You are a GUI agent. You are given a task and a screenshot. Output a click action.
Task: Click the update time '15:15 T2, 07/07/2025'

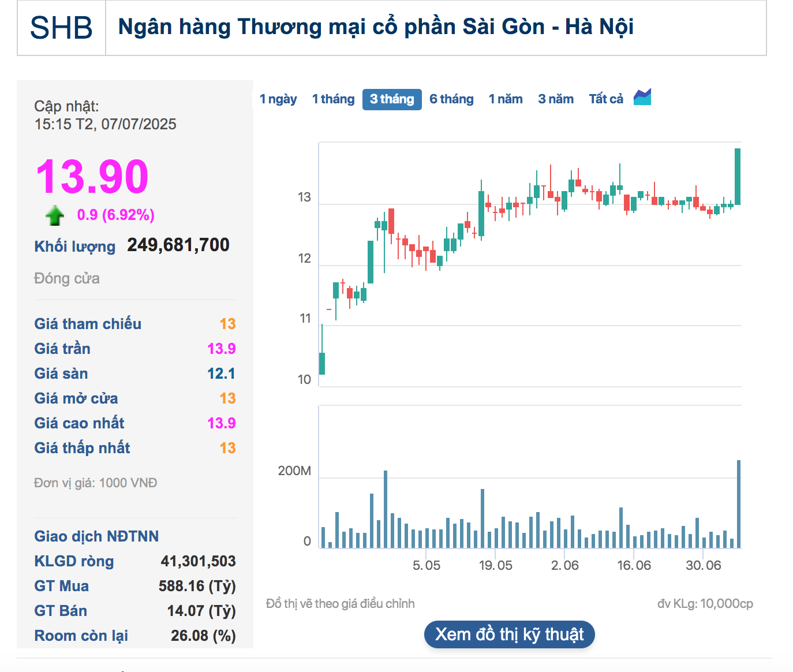tap(106, 124)
